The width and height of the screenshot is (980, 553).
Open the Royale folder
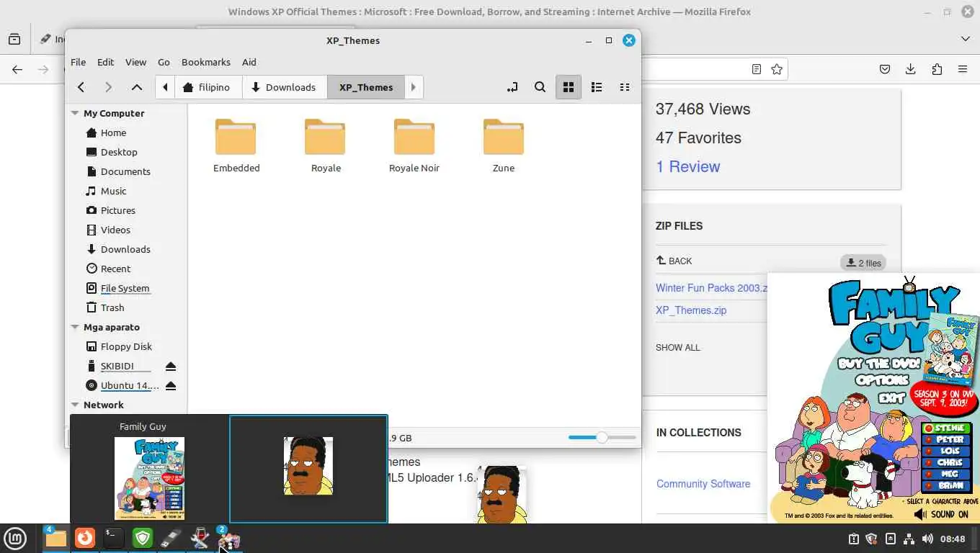[x=325, y=145]
